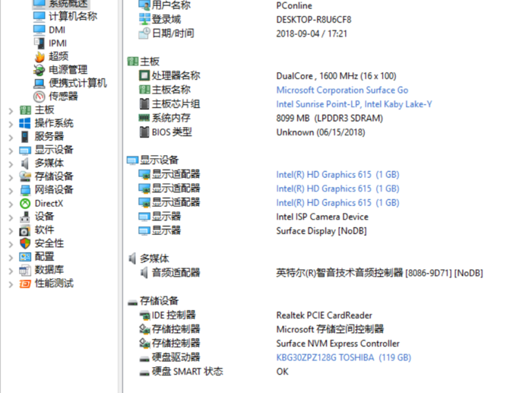Select Surface Display [NoDB] value
The width and height of the screenshot is (532, 393).
point(321,231)
